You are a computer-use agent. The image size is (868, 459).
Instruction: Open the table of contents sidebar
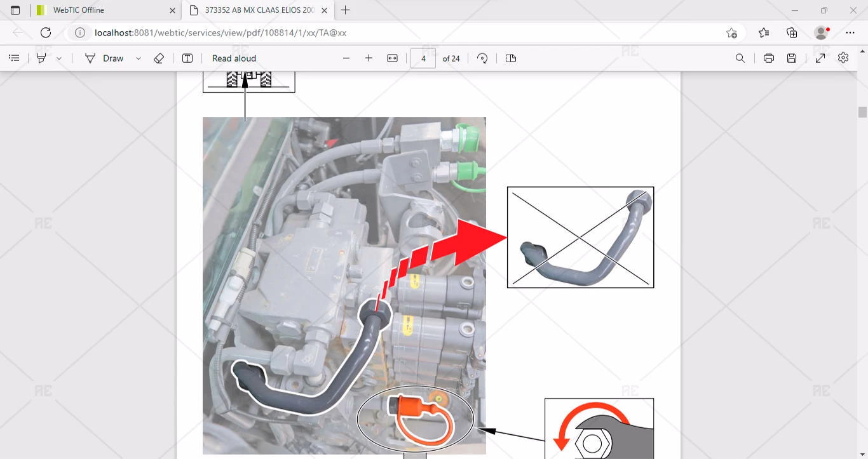click(14, 58)
